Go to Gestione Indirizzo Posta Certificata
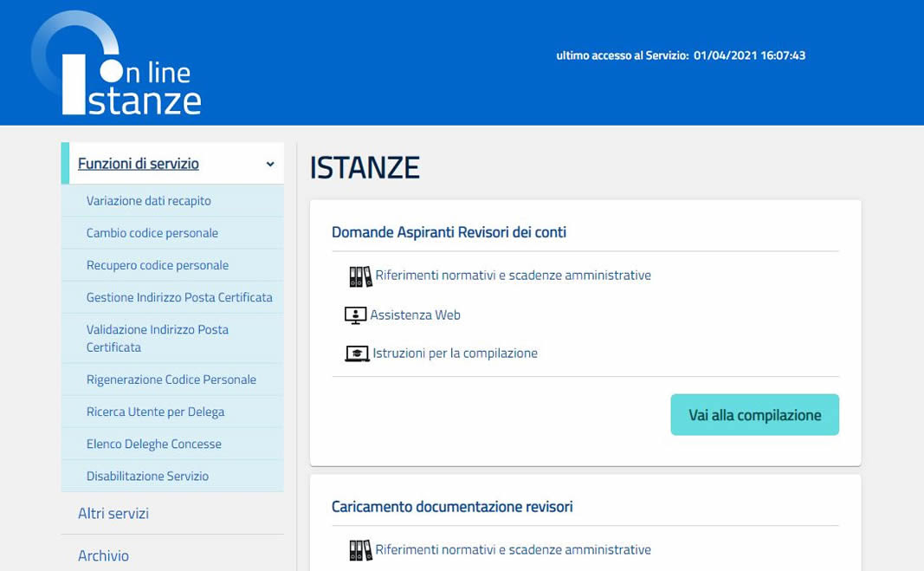The width and height of the screenshot is (924, 571). pos(179,297)
